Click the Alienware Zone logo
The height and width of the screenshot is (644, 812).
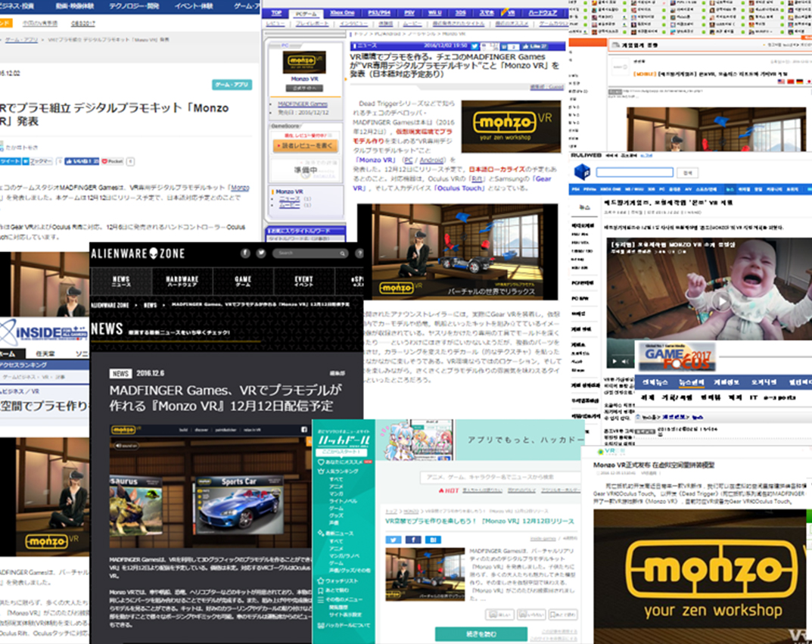138,254
